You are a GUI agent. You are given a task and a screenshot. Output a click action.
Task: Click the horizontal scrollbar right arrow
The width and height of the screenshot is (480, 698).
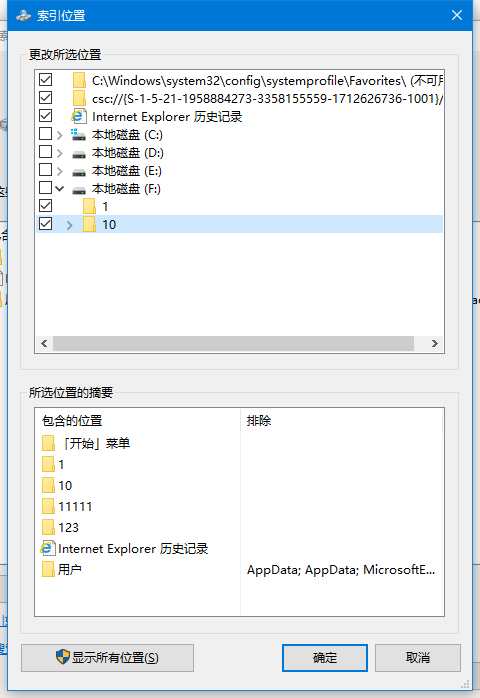(x=435, y=344)
